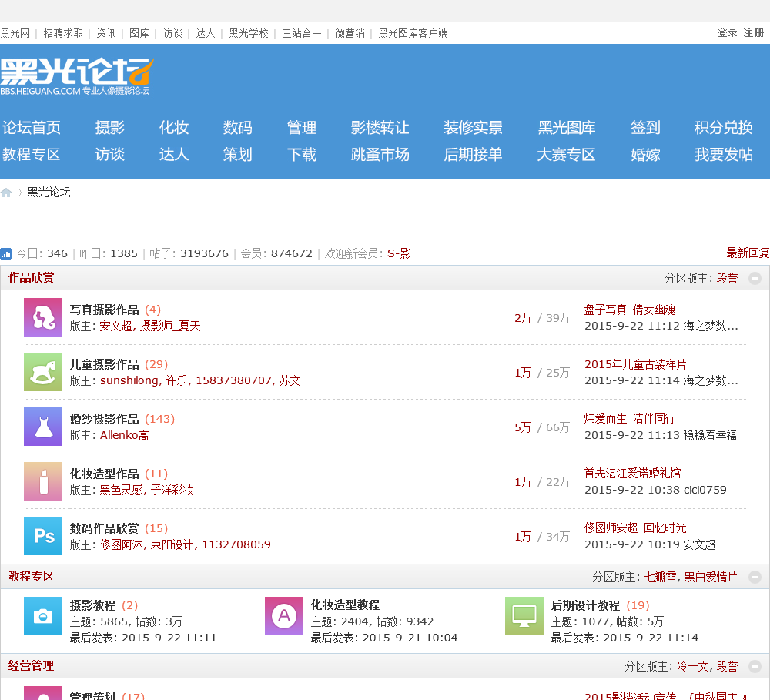
Task: View moderator sunshilong profile
Action: pyautogui.click(x=129, y=380)
